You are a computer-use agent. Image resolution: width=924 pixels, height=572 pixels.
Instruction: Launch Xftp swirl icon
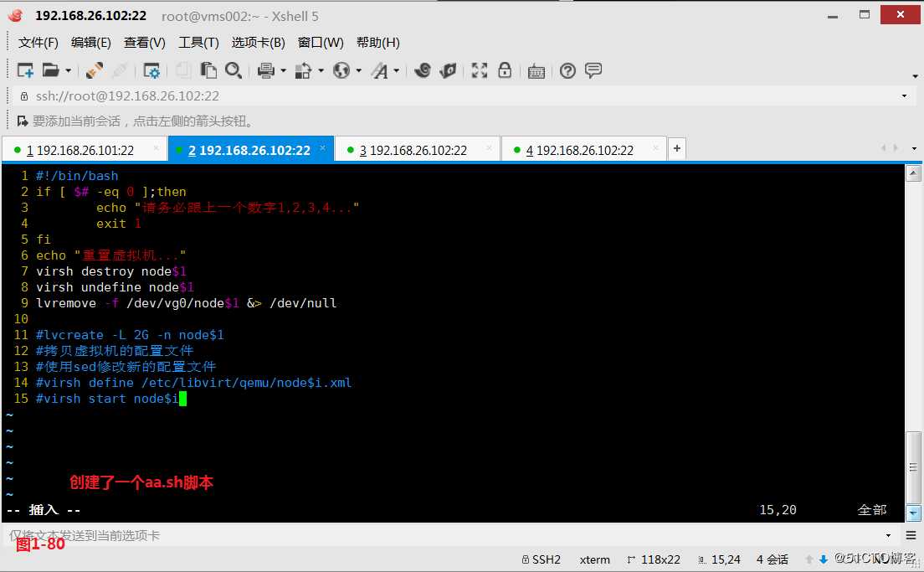click(423, 70)
